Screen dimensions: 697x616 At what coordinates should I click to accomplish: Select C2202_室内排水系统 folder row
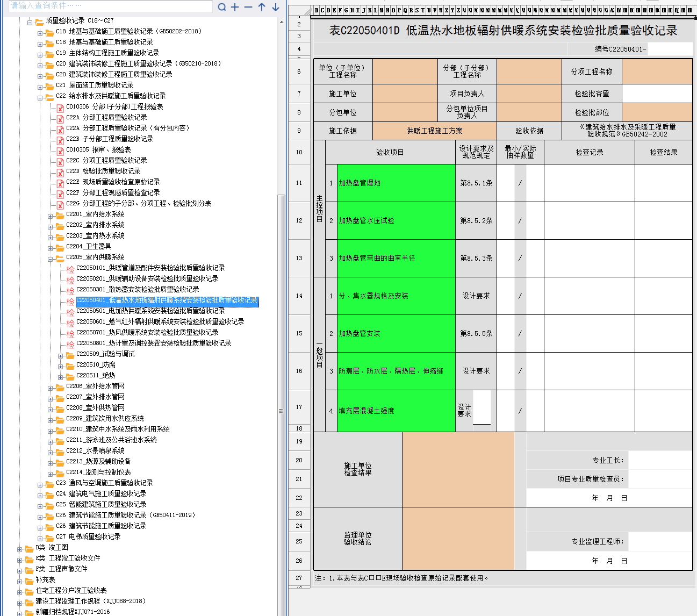(95, 225)
